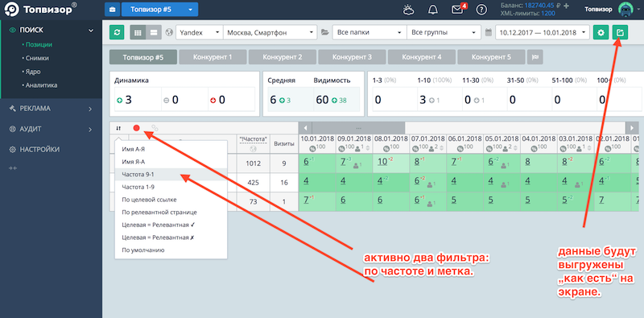Image resolution: width=644 pixels, height=318 pixels.
Task: Open the Все группы groups dropdown
Action: pyautogui.click(x=444, y=32)
